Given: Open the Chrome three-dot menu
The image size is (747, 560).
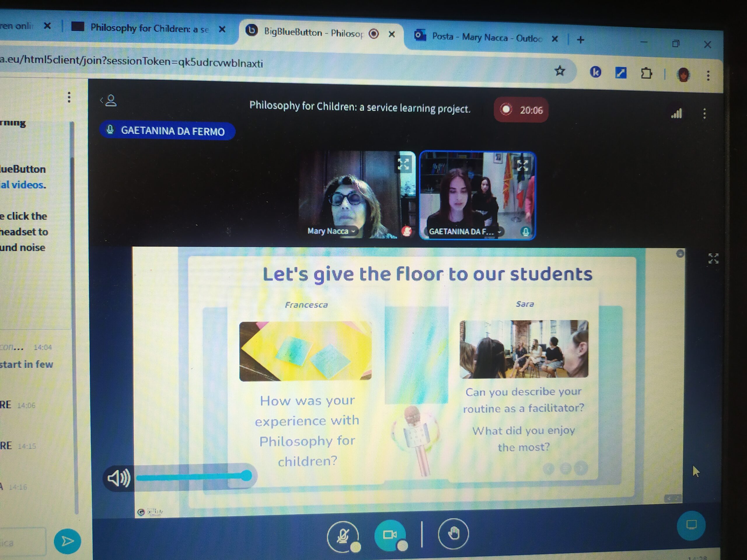Looking at the screenshot, I should tap(708, 75).
